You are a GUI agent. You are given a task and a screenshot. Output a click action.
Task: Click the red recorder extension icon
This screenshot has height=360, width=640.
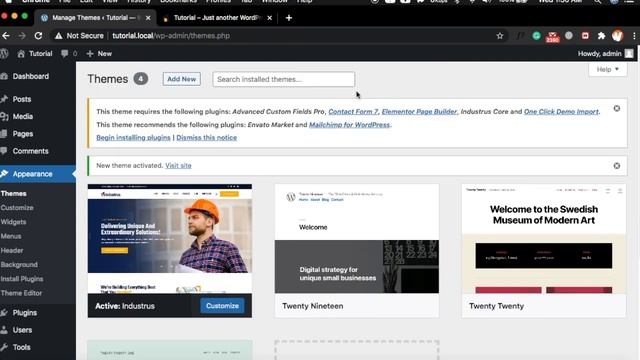coord(585,36)
